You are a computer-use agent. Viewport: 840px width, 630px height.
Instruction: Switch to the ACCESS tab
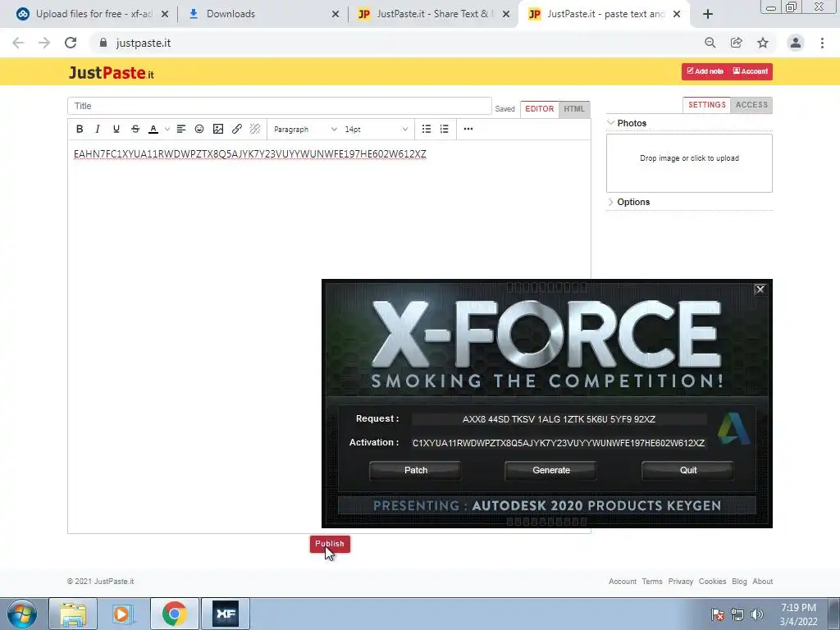point(751,105)
